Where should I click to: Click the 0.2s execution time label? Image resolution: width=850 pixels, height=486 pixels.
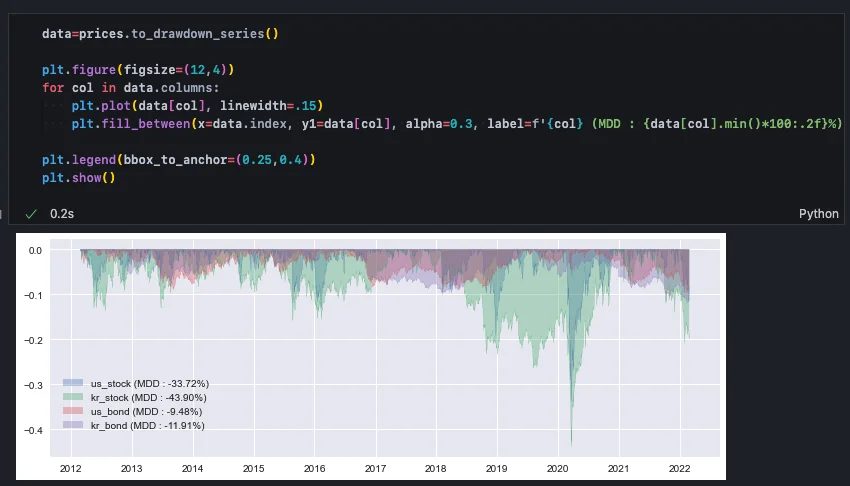pyautogui.click(x=62, y=214)
